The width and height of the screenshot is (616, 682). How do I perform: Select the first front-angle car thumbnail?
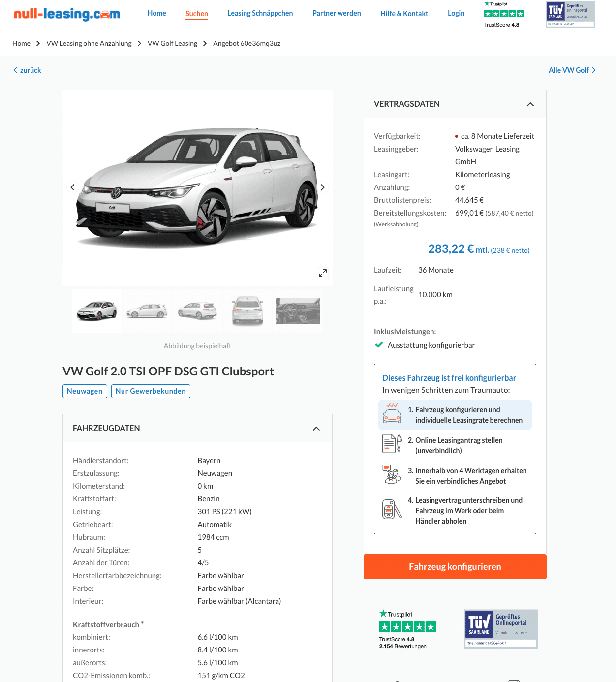click(x=97, y=310)
